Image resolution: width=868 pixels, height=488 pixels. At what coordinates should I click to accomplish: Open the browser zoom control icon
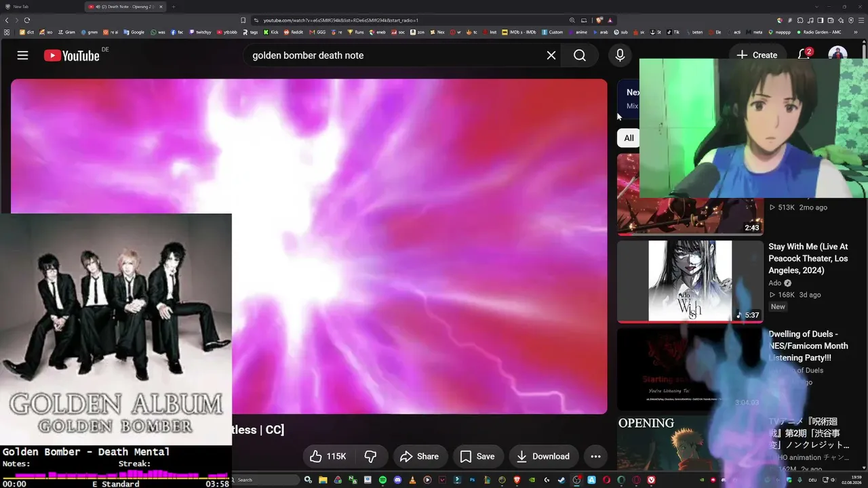[x=572, y=20]
